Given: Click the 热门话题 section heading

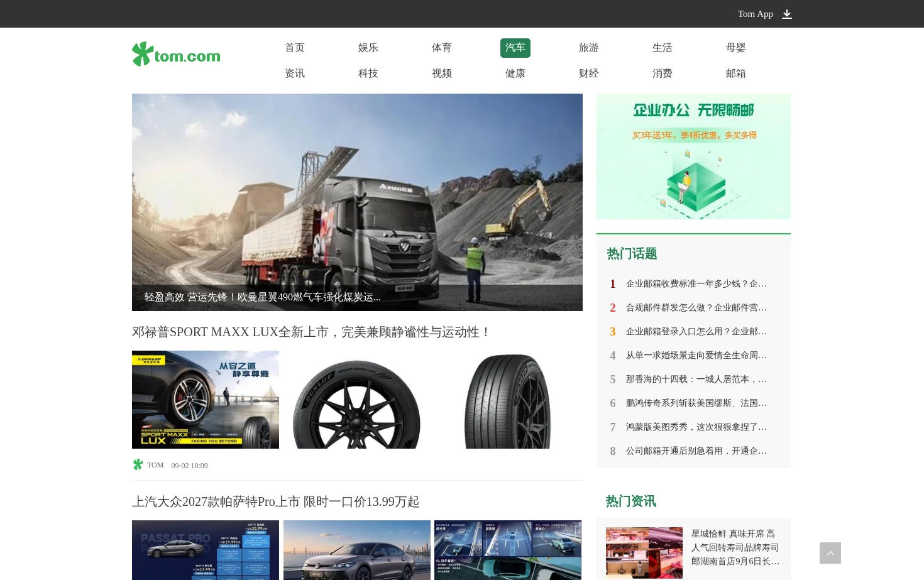Looking at the screenshot, I should pyautogui.click(x=632, y=254).
